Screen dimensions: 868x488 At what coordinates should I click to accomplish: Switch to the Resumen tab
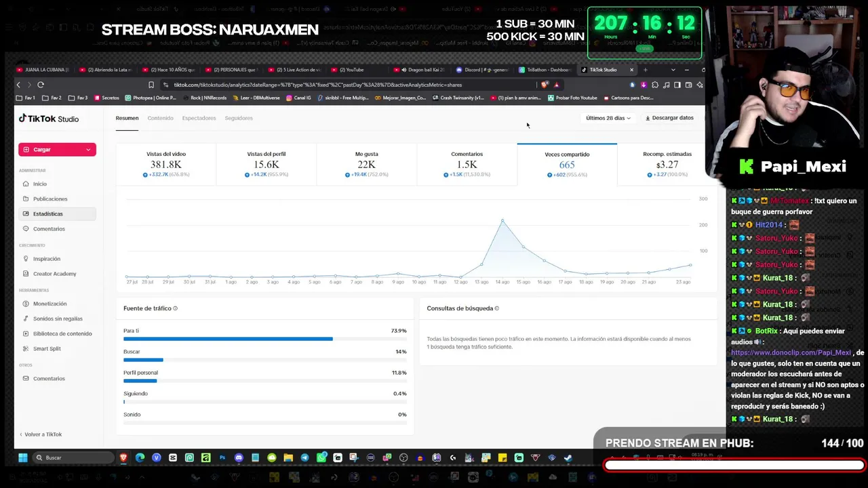[127, 118]
